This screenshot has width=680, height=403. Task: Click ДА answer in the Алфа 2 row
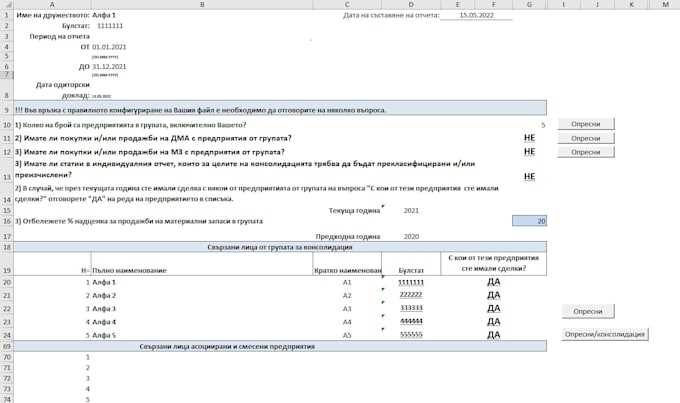494,295
